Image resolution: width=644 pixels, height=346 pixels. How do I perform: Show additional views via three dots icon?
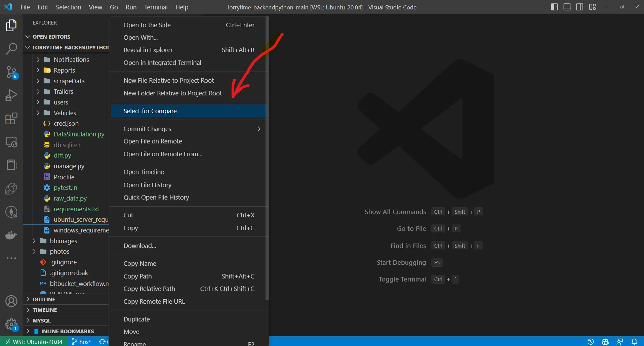[x=11, y=258]
